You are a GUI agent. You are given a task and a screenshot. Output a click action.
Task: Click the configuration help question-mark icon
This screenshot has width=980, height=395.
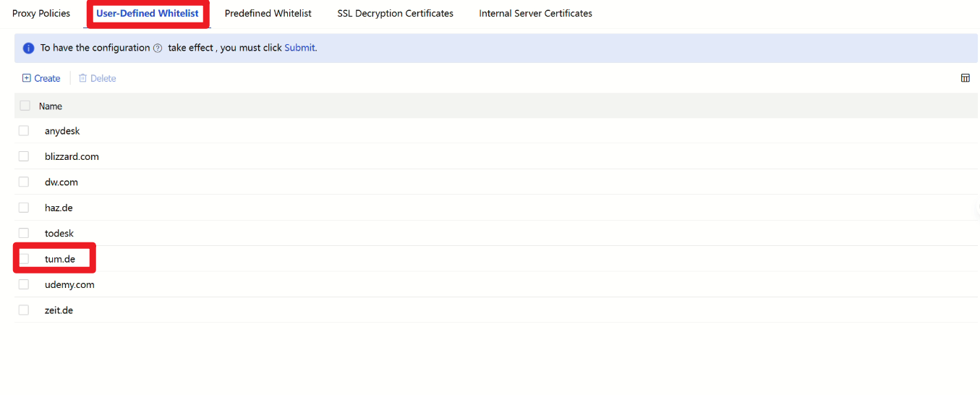point(158,48)
